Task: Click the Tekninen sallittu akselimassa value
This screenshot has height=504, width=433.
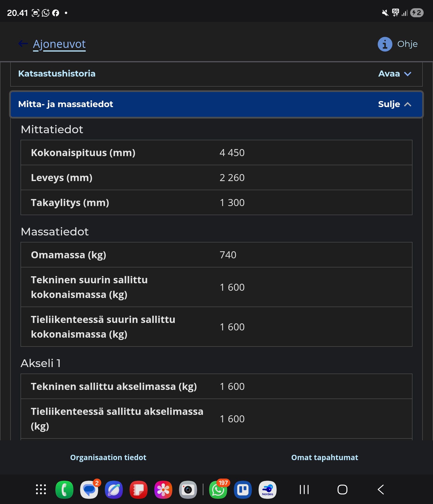Action: [x=232, y=386]
